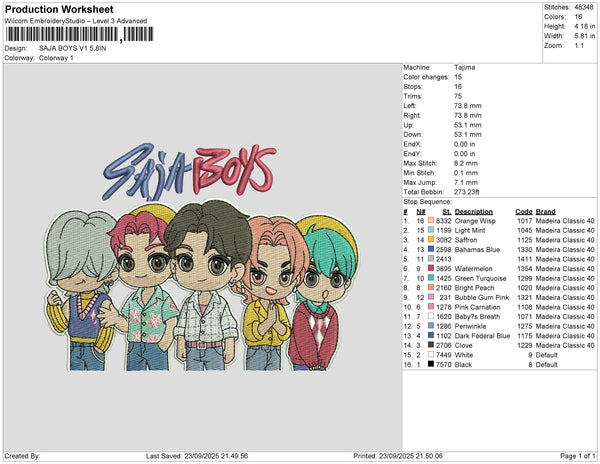Image resolution: width=600 pixels, height=464 pixels.
Task: Click the SAJA BOYS embroidery design preview
Action: [202, 257]
